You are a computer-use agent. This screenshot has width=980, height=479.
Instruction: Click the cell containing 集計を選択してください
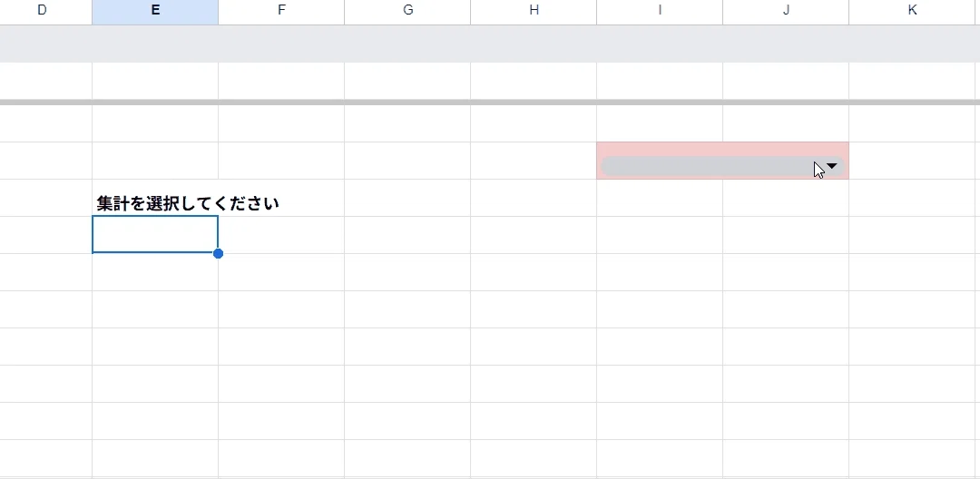155,198
